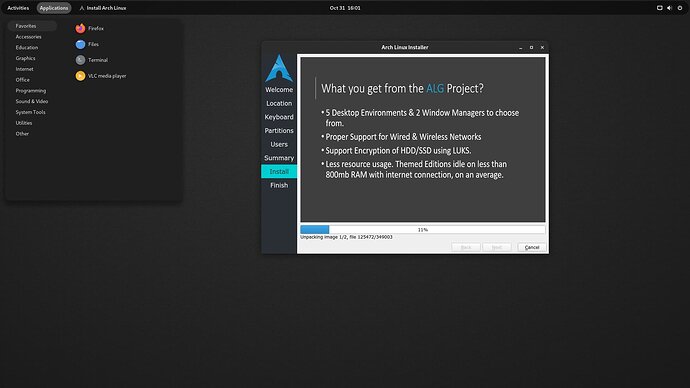
Task: Open the volume indicator in the top bar
Action: pyautogui.click(x=669, y=8)
